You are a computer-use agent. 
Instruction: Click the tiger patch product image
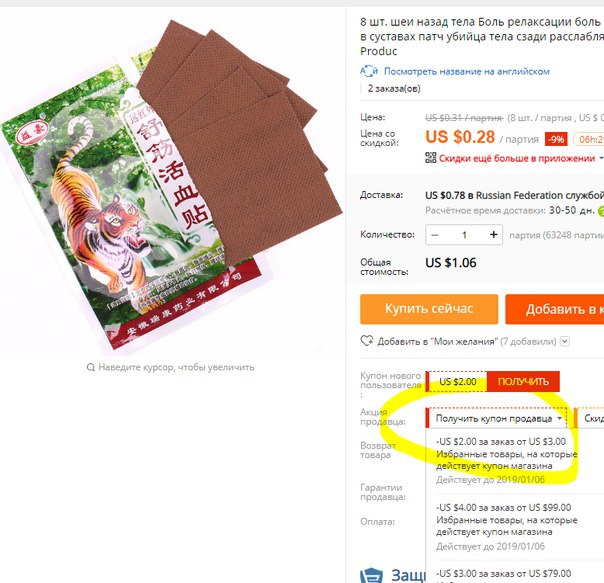click(170, 185)
